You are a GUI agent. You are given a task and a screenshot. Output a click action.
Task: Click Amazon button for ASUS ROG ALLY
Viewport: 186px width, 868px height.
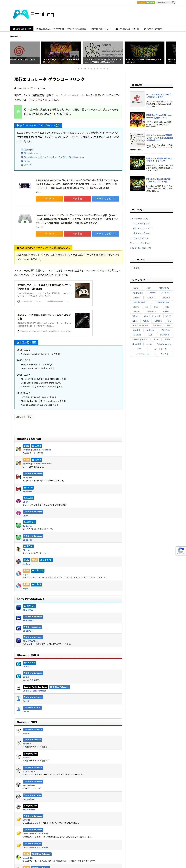(49, 198)
